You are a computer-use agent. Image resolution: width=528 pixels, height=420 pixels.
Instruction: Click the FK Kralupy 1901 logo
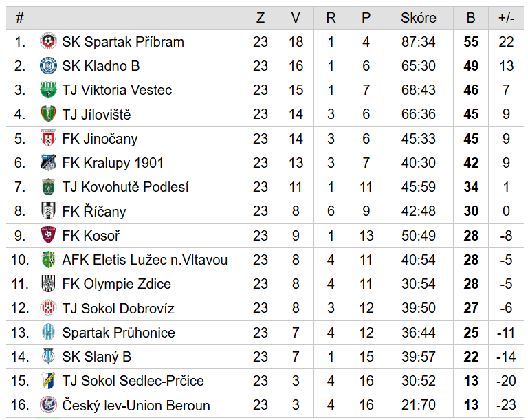click(48, 163)
